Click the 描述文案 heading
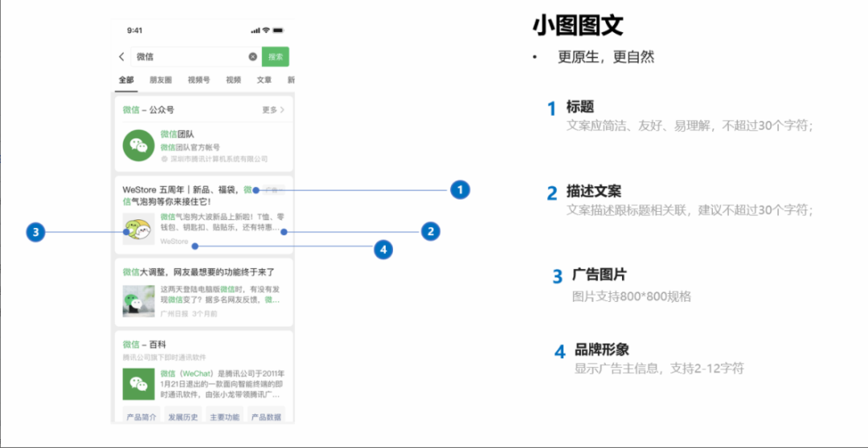868x448 pixels. tap(593, 191)
